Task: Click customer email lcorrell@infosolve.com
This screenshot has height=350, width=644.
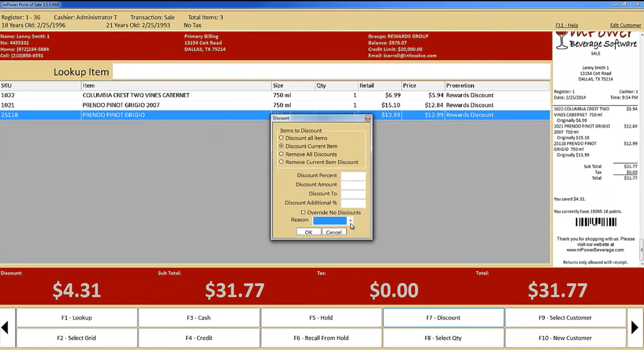Action: 410,56
